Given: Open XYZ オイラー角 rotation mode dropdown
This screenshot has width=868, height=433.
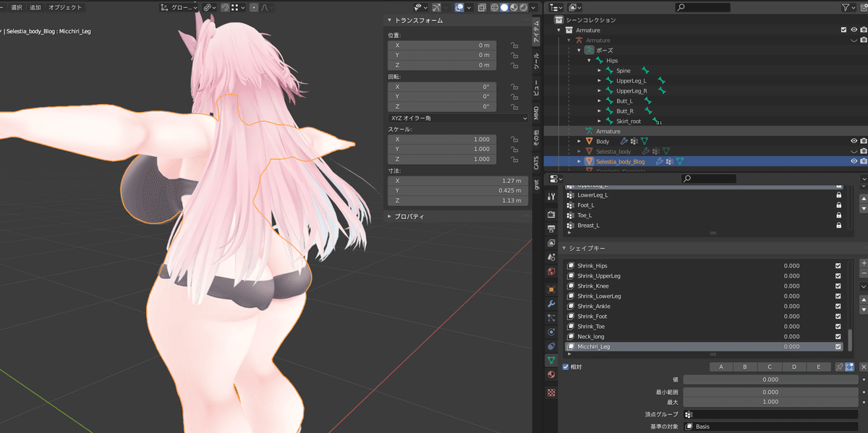Looking at the screenshot, I should [x=458, y=118].
